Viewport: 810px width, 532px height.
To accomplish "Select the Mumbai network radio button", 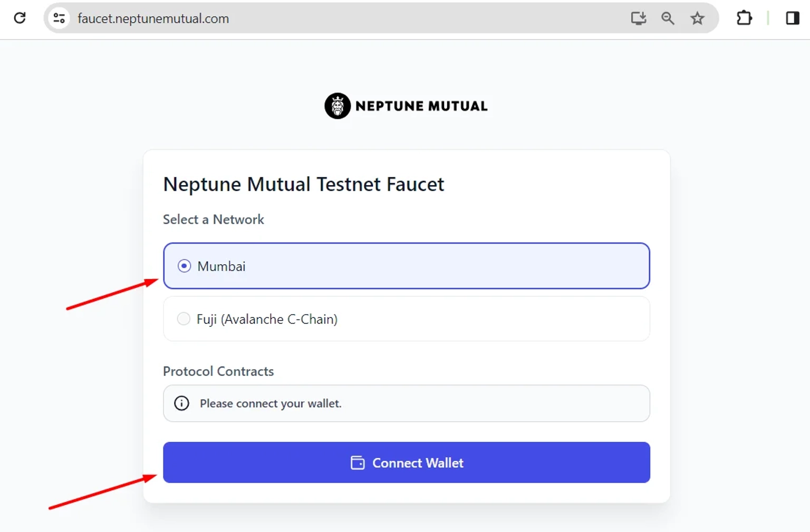I will (x=184, y=266).
